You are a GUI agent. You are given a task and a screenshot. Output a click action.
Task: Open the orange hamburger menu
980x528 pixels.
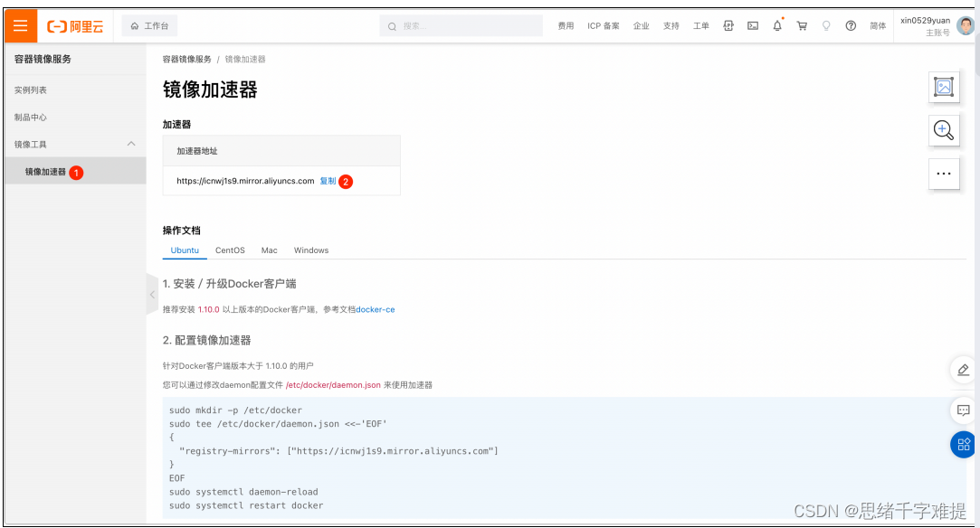[x=21, y=25]
